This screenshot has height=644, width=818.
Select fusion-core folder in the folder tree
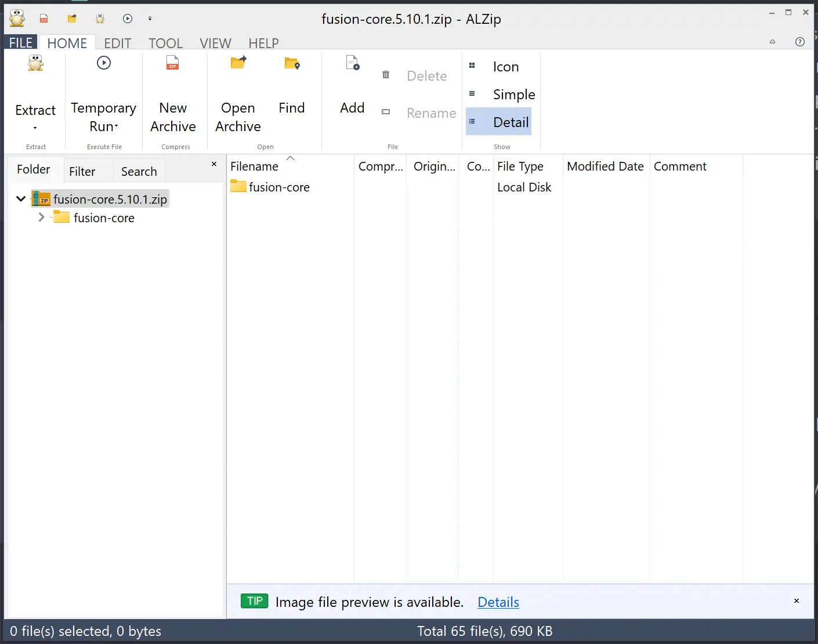pyautogui.click(x=104, y=218)
